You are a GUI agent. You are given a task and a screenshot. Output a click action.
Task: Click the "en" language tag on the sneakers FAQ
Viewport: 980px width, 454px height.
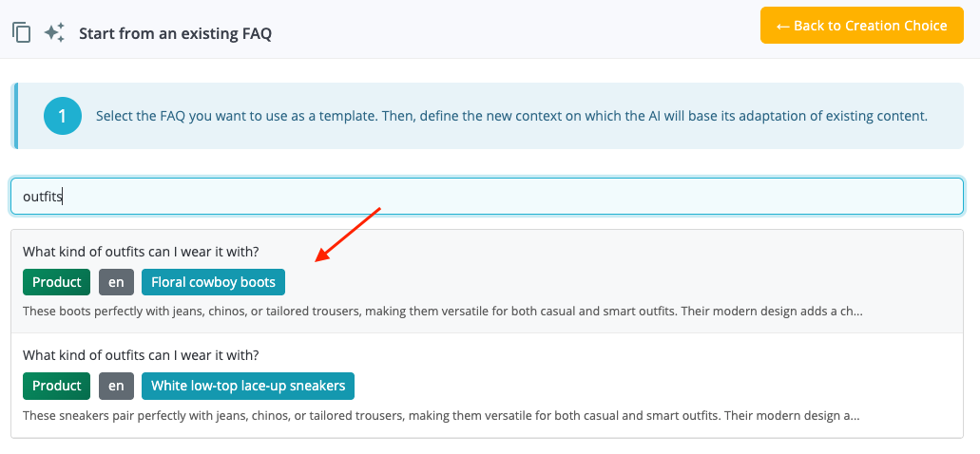click(116, 386)
